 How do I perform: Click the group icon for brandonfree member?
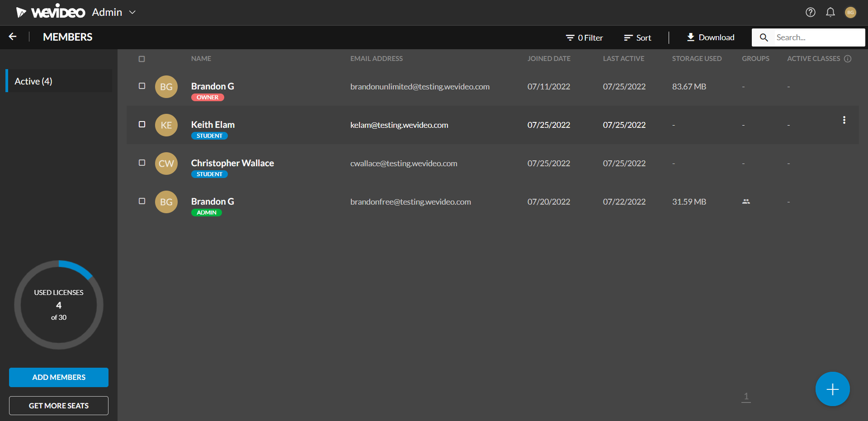(x=746, y=201)
